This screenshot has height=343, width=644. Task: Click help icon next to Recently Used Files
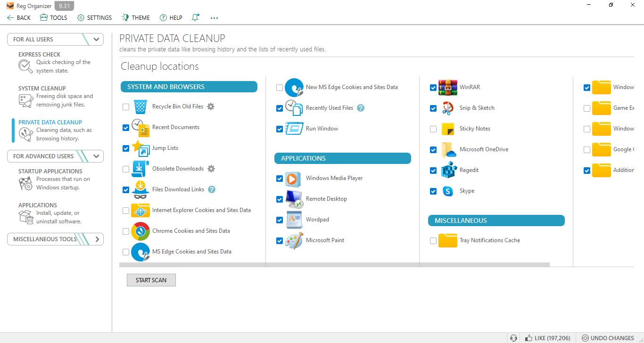pos(361,108)
